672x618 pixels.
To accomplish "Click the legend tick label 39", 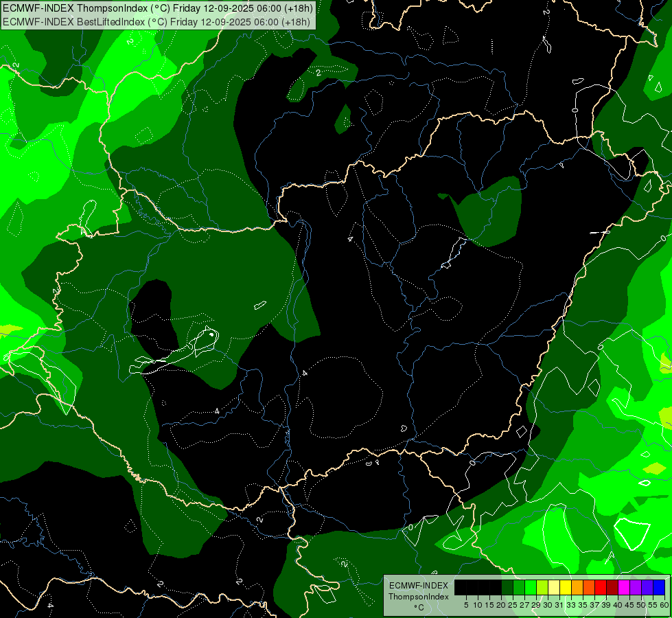I will [x=606, y=605].
